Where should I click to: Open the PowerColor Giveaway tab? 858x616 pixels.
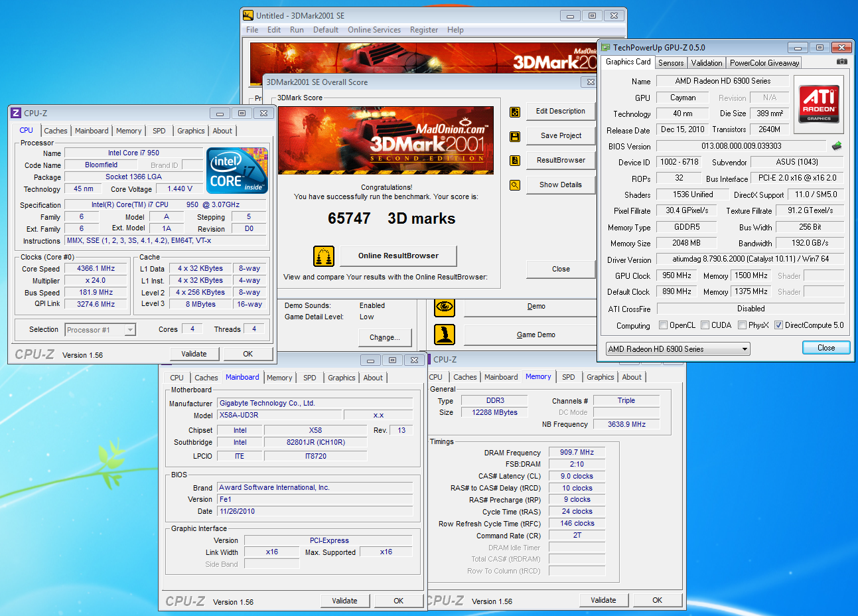pyautogui.click(x=764, y=63)
